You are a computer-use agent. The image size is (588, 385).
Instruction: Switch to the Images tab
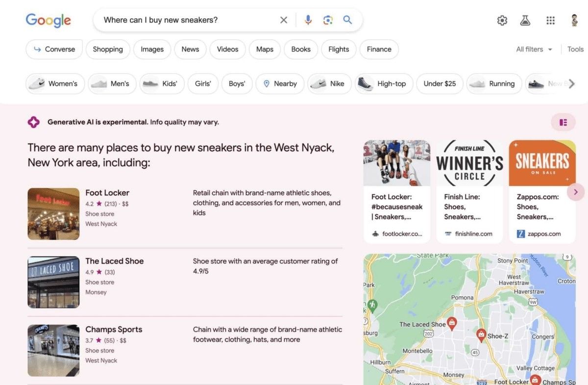pyautogui.click(x=152, y=49)
